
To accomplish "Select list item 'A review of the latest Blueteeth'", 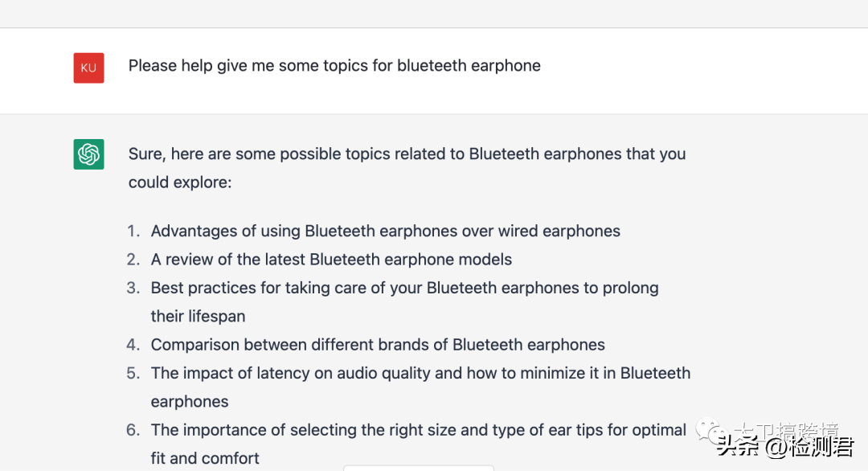I will click(331, 260).
